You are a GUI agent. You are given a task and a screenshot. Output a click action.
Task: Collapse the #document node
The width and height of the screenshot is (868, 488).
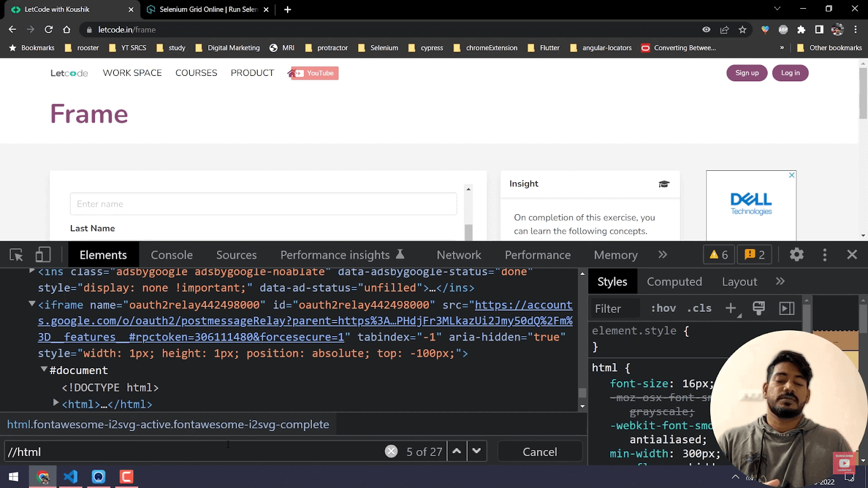44,369
